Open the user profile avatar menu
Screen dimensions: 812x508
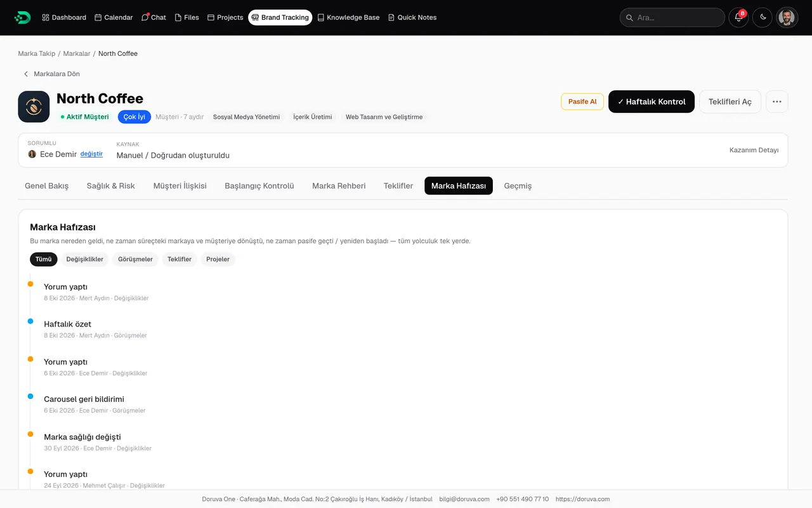point(787,18)
